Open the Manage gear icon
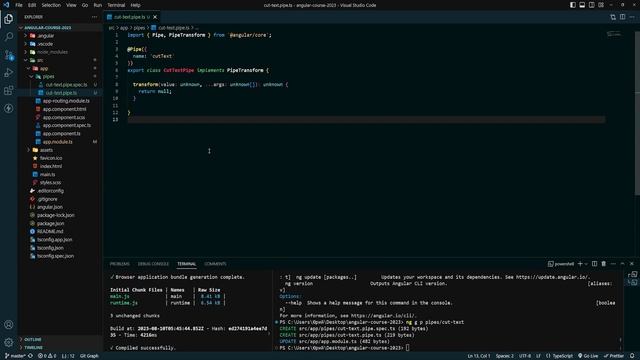The width and height of the screenshot is (640, 360). click(x=9, y=343)
